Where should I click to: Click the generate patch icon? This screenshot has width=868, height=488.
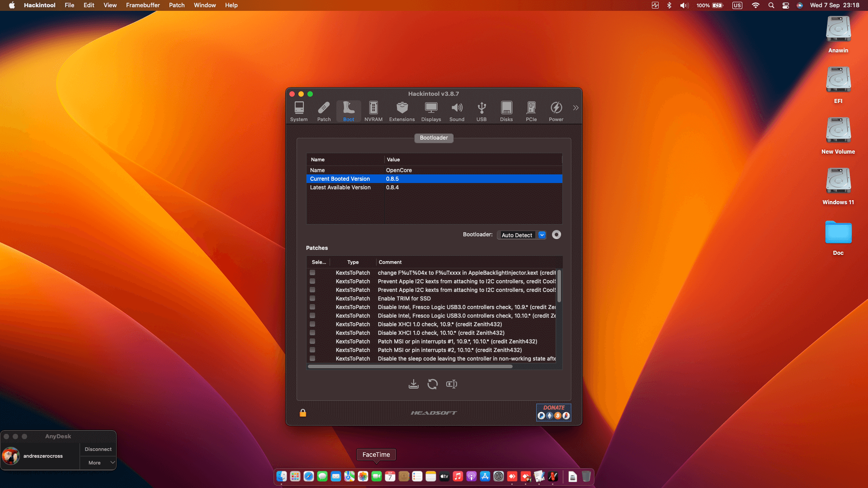click(451, 384)
